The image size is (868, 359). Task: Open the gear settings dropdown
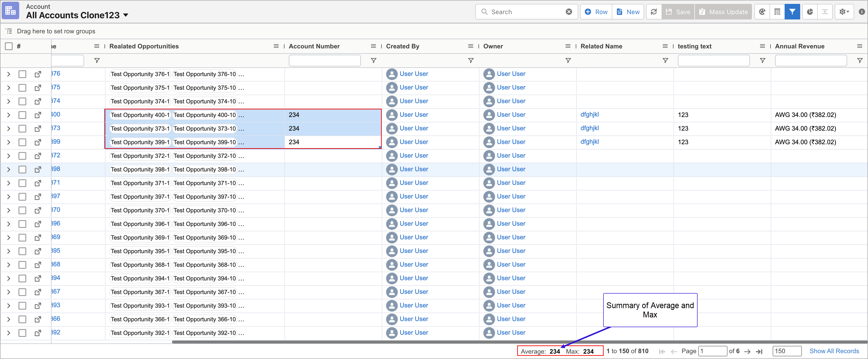point(844,12)
